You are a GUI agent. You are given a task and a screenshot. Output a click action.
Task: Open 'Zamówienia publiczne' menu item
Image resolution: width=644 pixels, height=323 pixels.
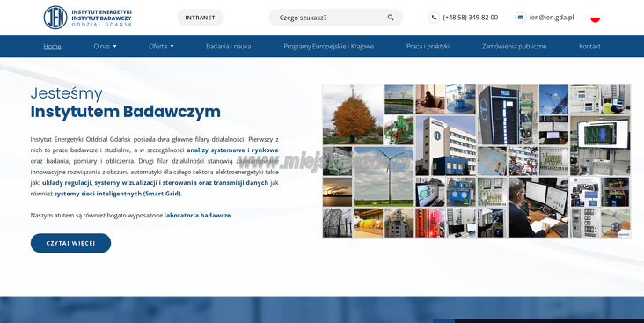(514, 47)
